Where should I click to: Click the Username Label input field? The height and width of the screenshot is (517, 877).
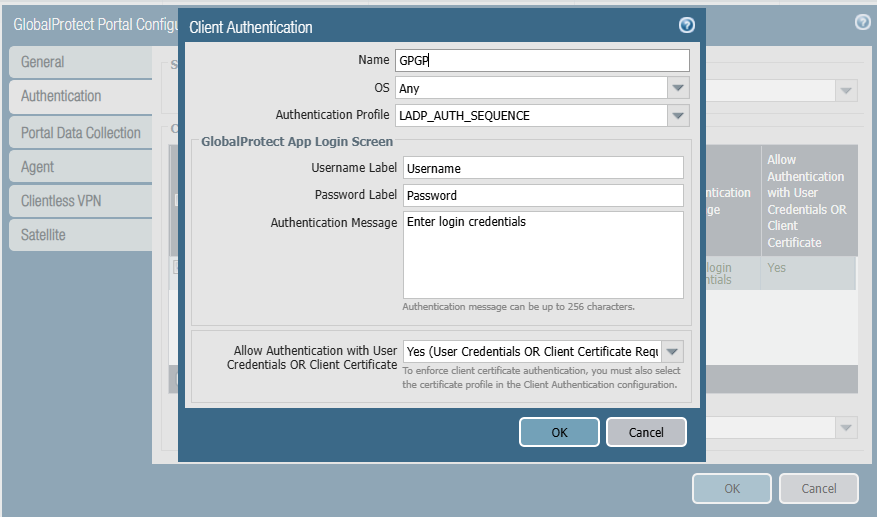click(x=543, y=168)
